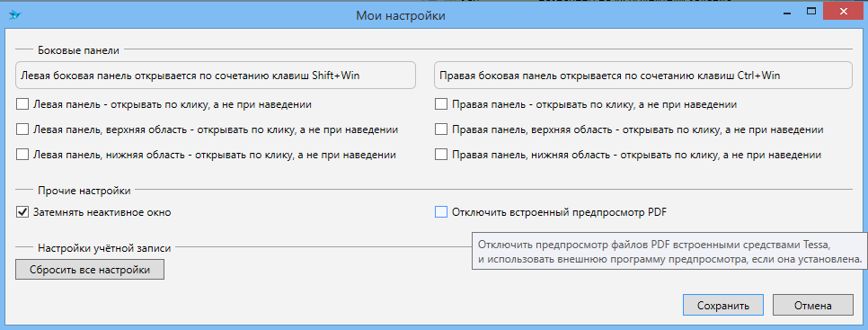Image resolution: width=868 pixels, height=330 pixels.
Task: Click the PDF preview tooltip text
Action: 669,252
